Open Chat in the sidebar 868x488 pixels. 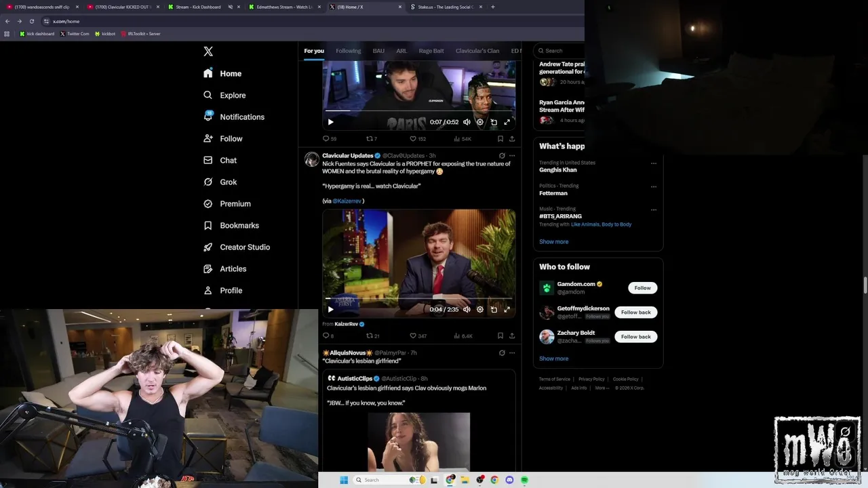[220, 160]
